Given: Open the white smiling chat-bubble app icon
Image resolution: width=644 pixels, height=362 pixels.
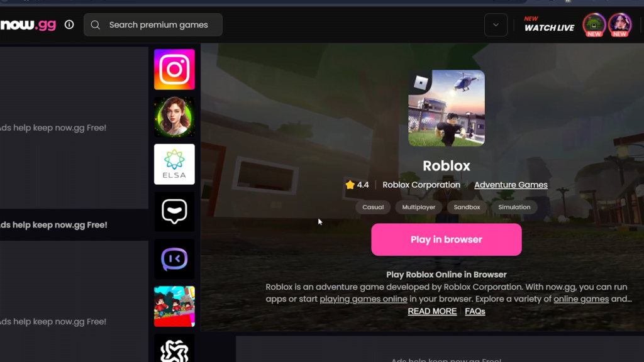Looking at the screenshot, I should [174, 211].
